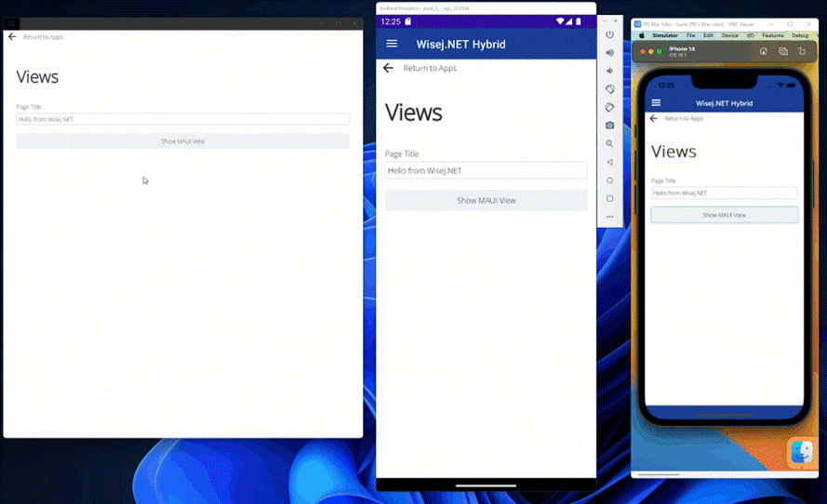
Task: Focus Page Title input in Windows desktop app
Action: pos(182,119)
